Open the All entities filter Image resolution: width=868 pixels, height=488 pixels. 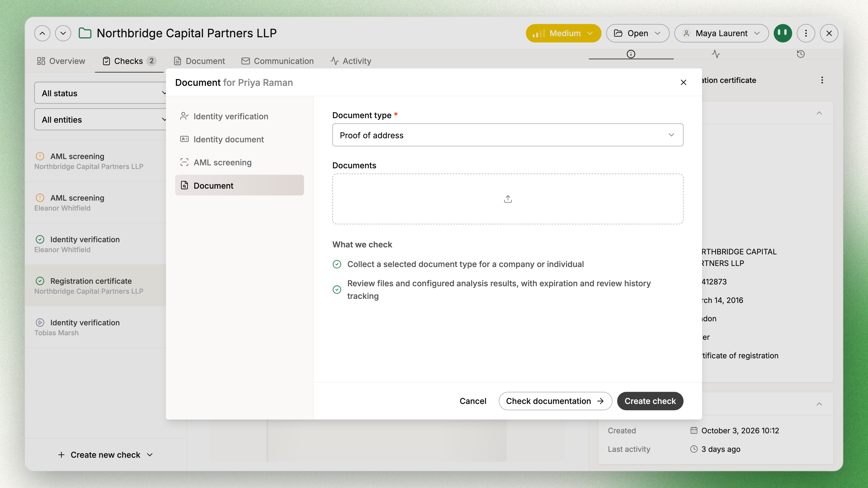coord(100,120)
